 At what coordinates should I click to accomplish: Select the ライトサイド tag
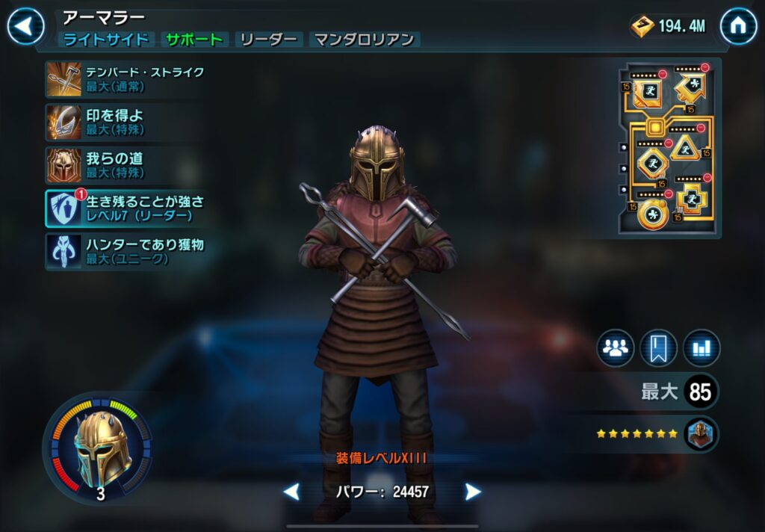[x=106, y=40]
